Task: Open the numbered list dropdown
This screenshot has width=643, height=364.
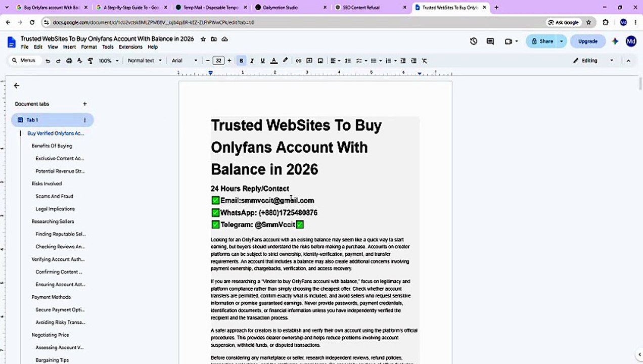Action: (x=390, y=61)
